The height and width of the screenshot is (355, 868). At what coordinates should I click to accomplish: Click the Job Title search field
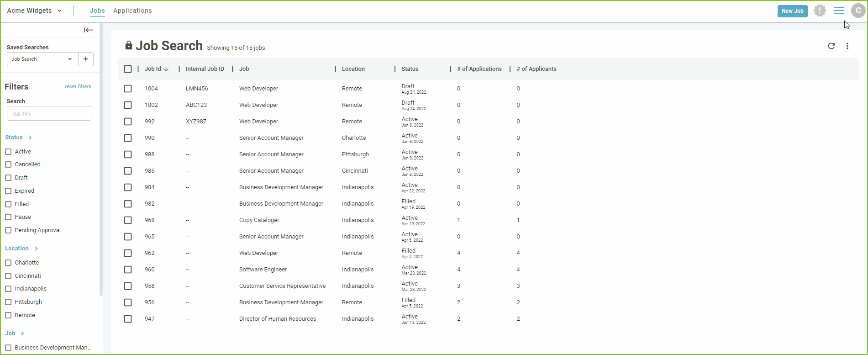pos(49,113)
